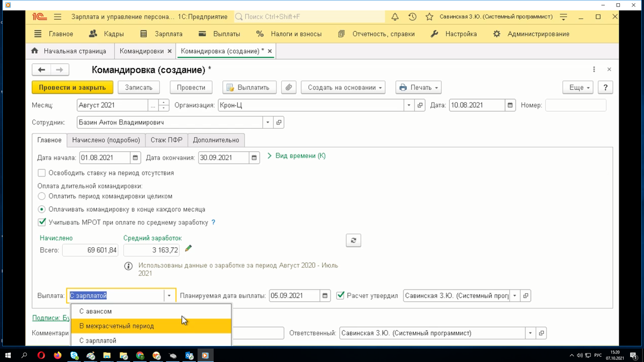The height and width of the screenshot is (362, 644).
Task: Open Firefox in taskbar
Action: point(57,355)
